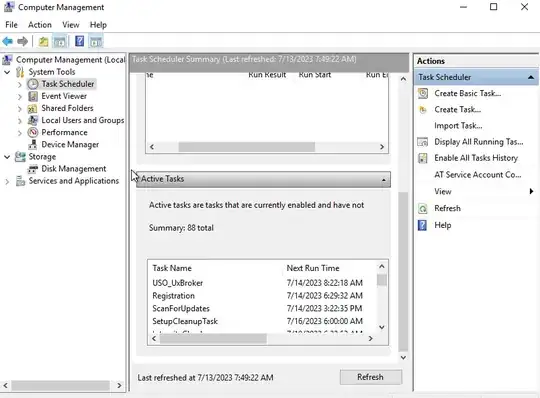Expand the Event Viewer tree node

point(20,97)
